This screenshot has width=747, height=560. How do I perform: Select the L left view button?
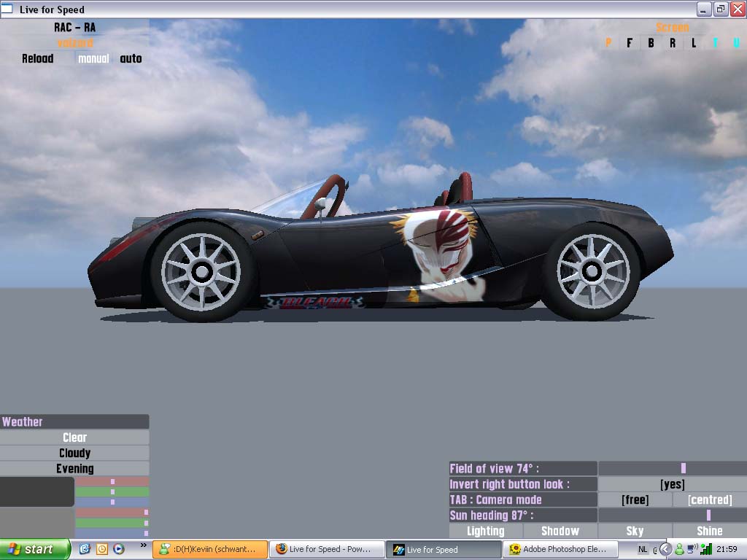click(694, 43)
